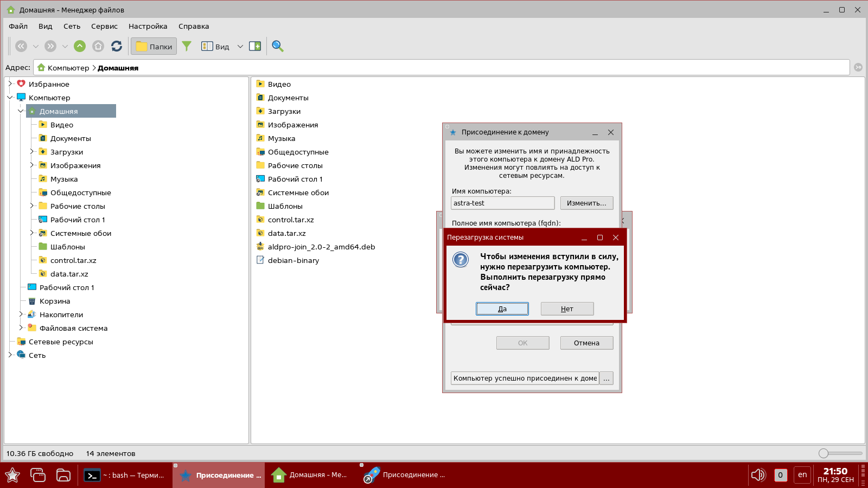
Task: Toggle keyboard layout indicator en
Action: (x=802, y=475)
